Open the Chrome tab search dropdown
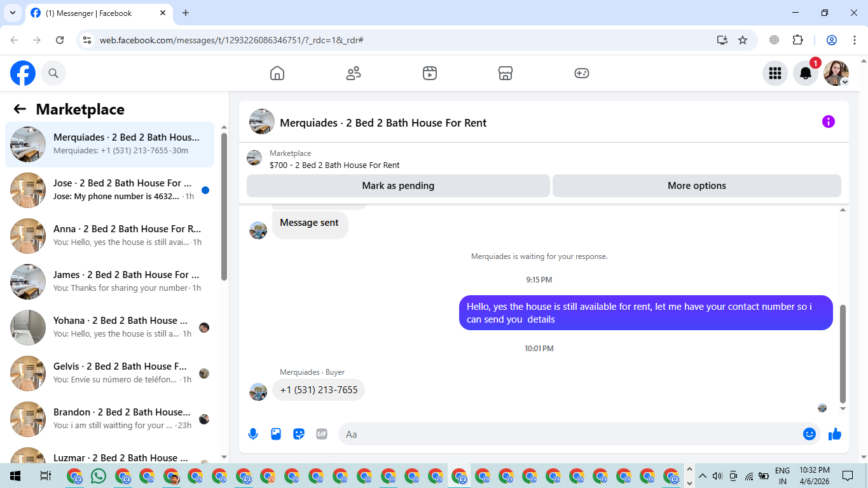868x488 pixels. (13, 13)
